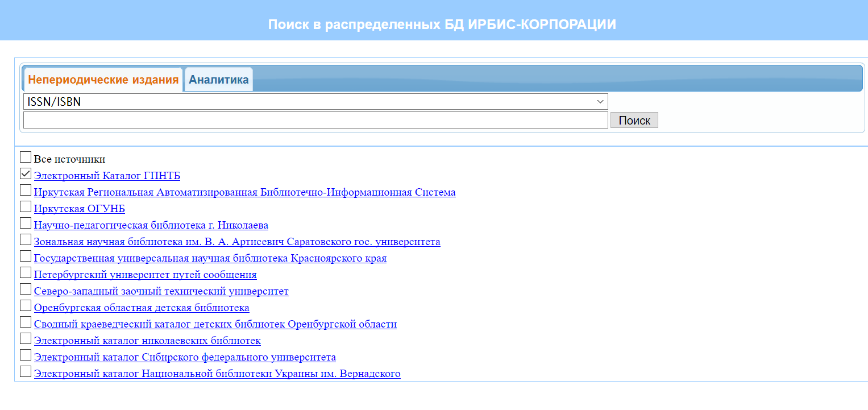868x410 pixels.
Task: Select the Непериодические издания tab
Action: [103, 80]
